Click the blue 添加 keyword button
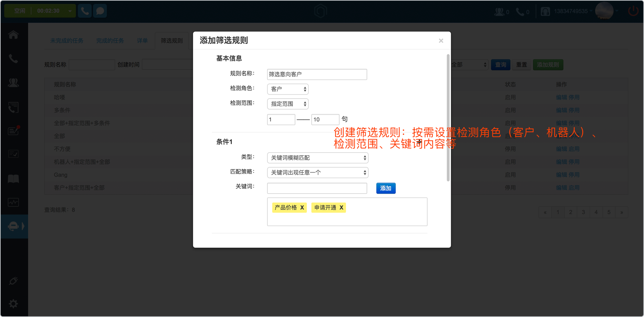Viewport: 644px width, 317px height. [386, 189]
